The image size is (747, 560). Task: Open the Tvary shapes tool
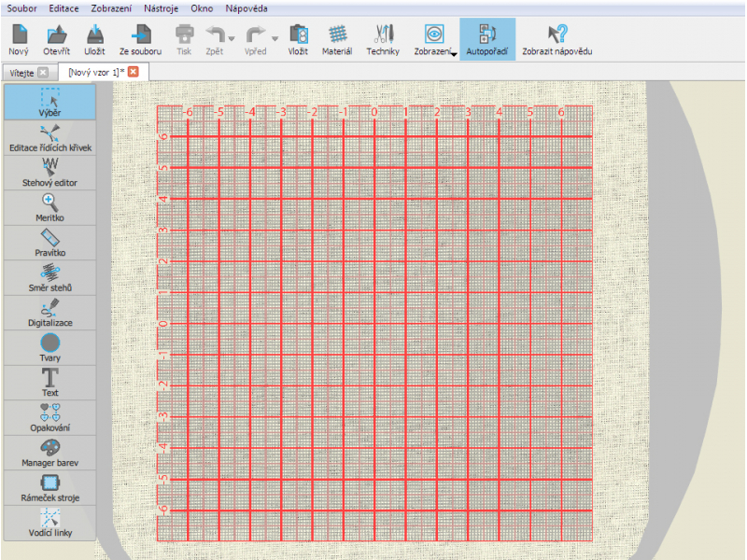(49, 347)
